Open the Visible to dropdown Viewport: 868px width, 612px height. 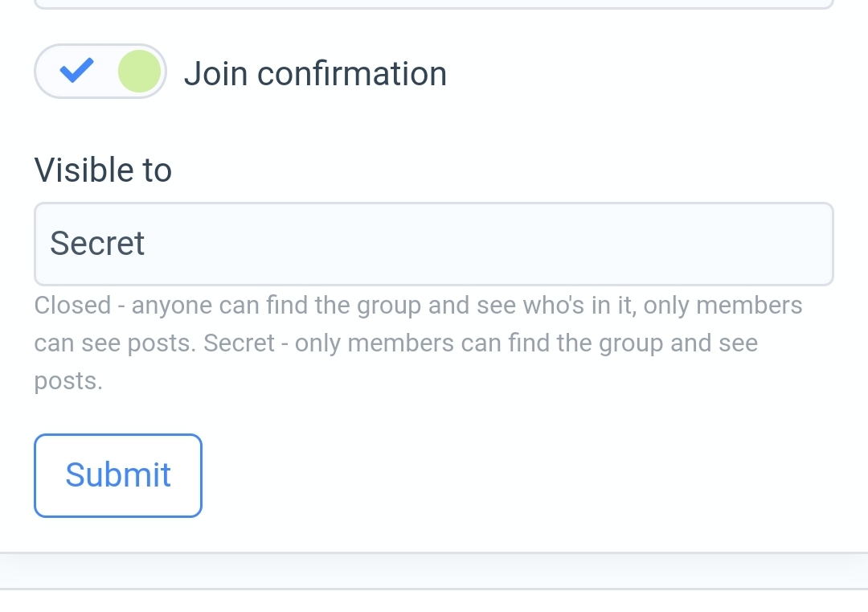433,244
